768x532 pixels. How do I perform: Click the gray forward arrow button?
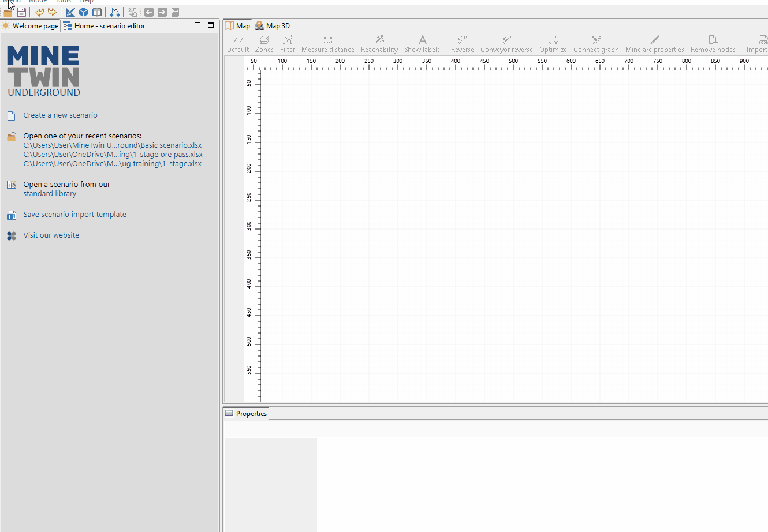[x=162, y=12]
